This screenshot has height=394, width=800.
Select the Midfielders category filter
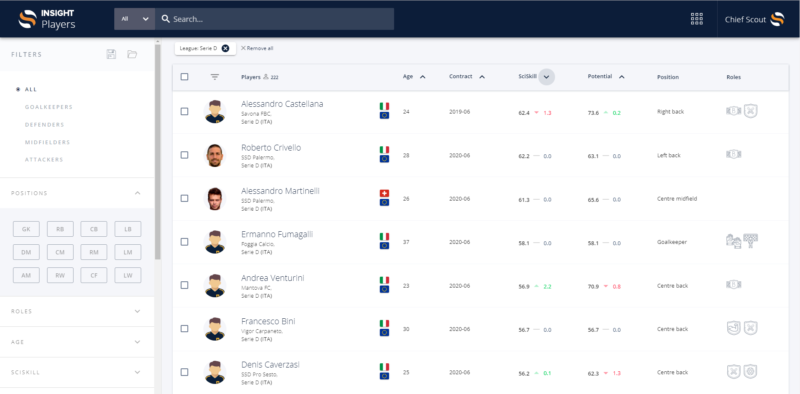click(x=47, y=142)
